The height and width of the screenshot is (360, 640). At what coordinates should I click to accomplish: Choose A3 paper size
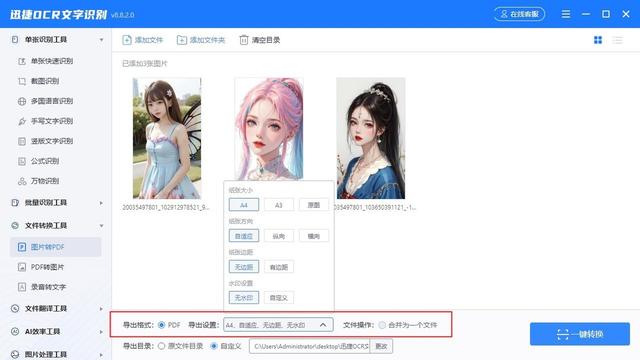279,205
